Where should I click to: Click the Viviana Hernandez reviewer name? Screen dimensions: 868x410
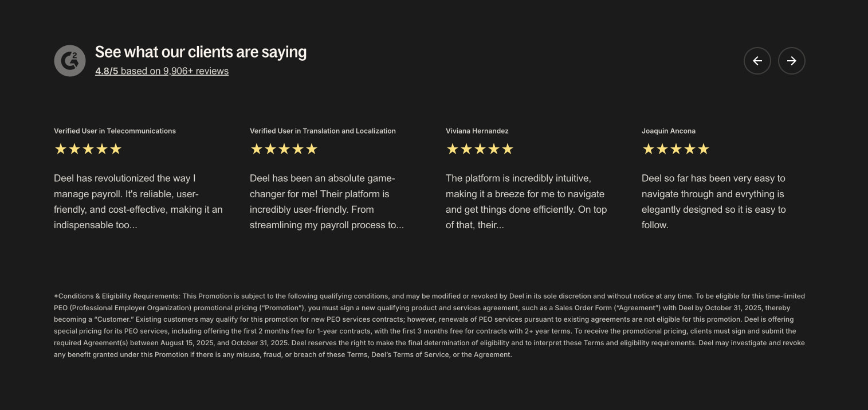coord(477,131)
